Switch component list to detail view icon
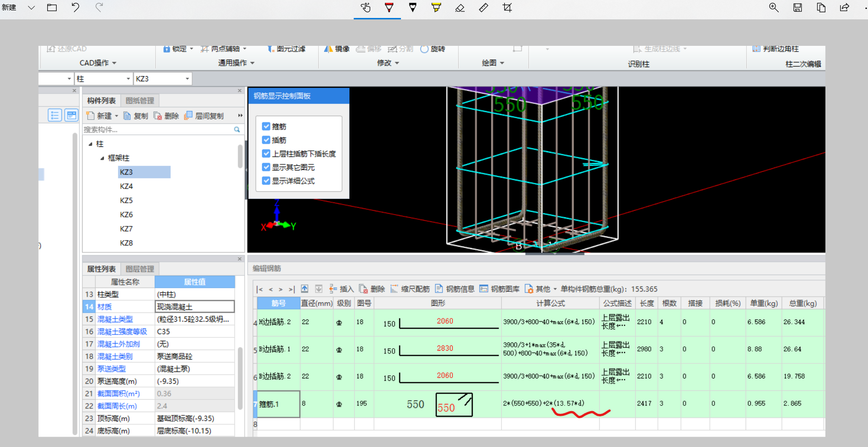This screenshot has width=868, height=447. pyautogui.click(x=71, y=115)
